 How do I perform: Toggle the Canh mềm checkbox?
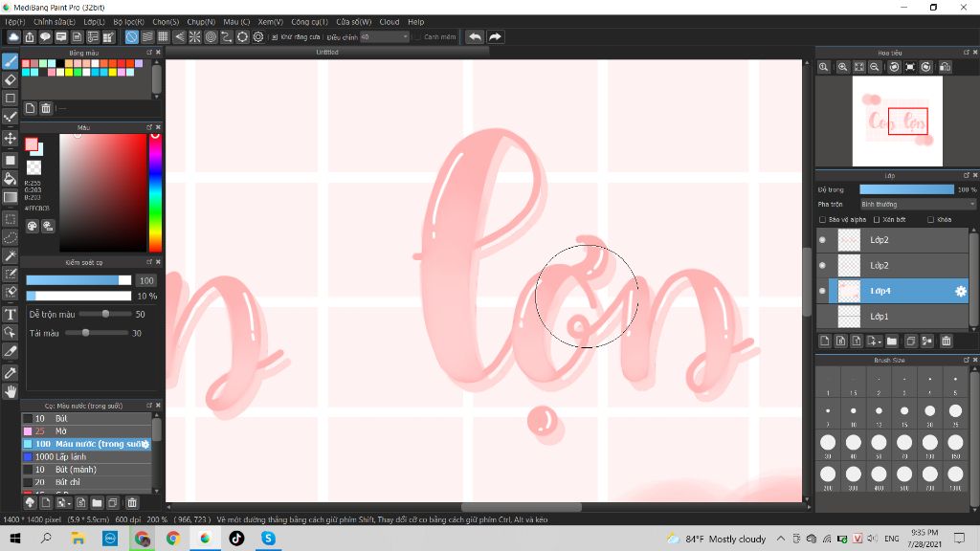pyautogui.click(x=417, y=37)
